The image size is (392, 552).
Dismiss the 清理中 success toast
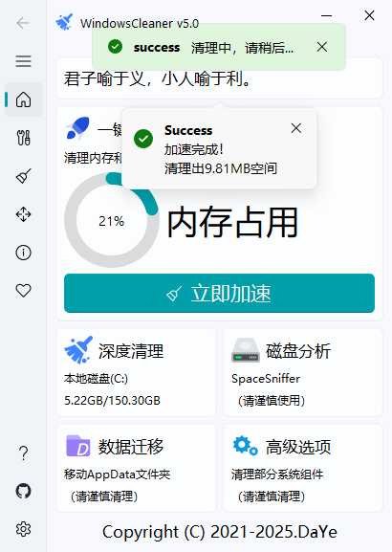[x=322, y=47]
